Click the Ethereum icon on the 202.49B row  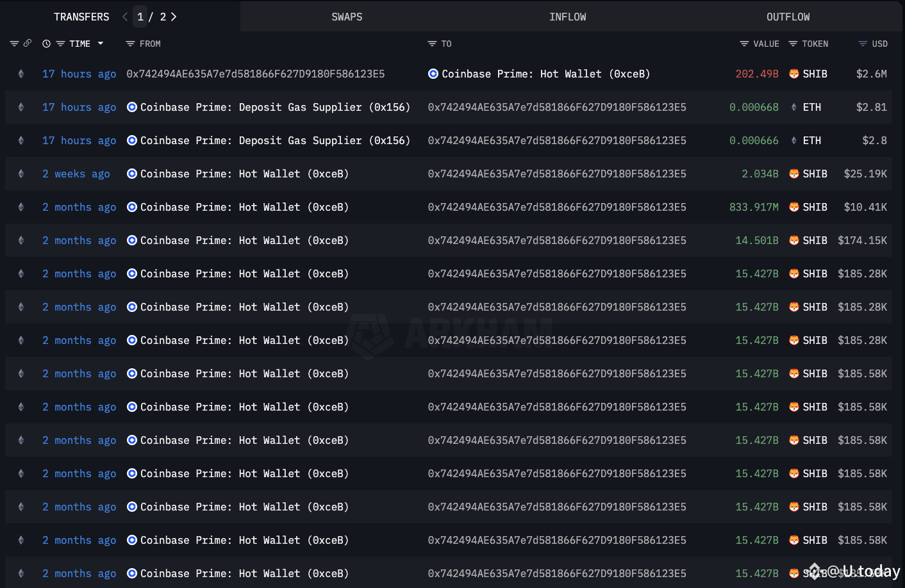(21, 74)
